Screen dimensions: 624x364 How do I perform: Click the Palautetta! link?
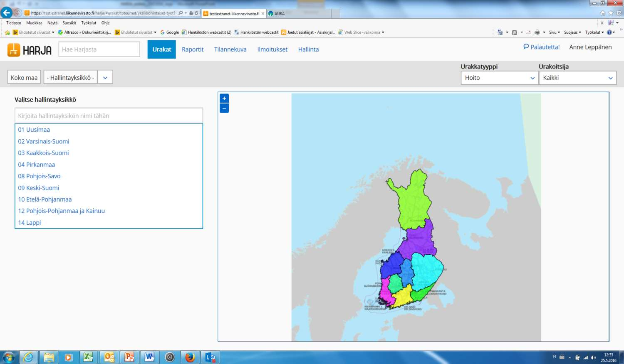pos(545,47)
